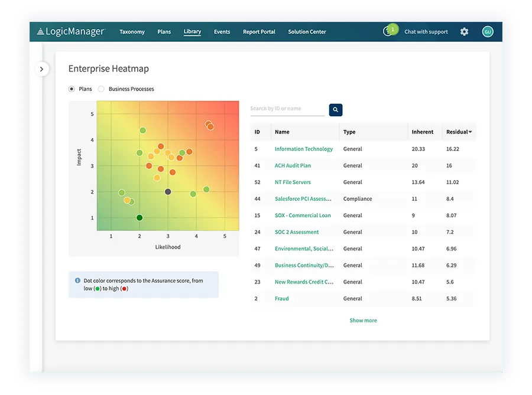Expand the sidebar with the chevron
The image size is (532, 395).
click(x=42, y=69)
